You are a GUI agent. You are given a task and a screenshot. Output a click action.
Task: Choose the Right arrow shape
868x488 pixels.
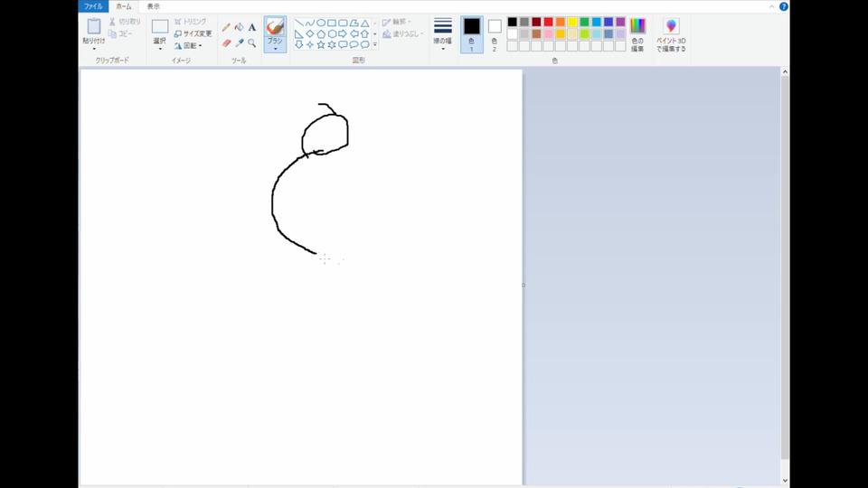pyautogui.click(x=343, y=33)
